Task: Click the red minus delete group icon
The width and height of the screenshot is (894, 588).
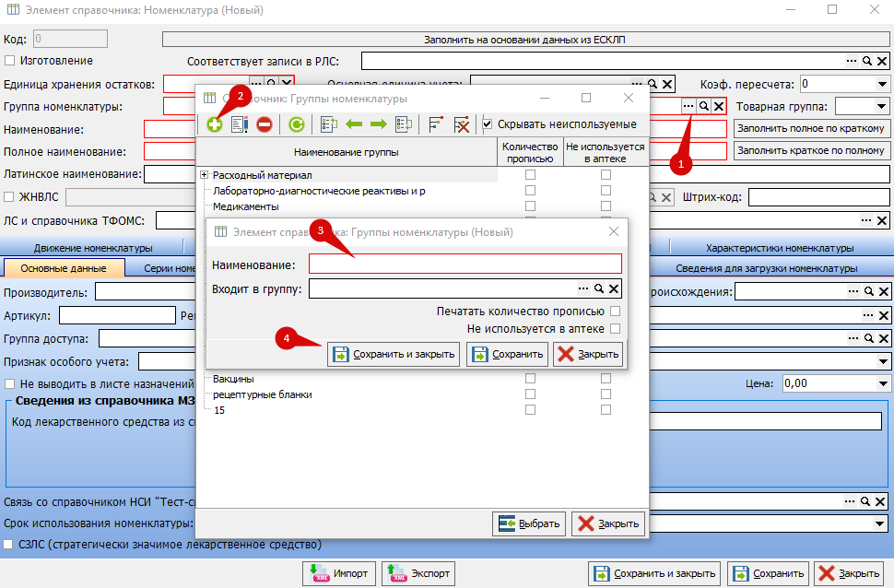Action: [x=265, y=124]
